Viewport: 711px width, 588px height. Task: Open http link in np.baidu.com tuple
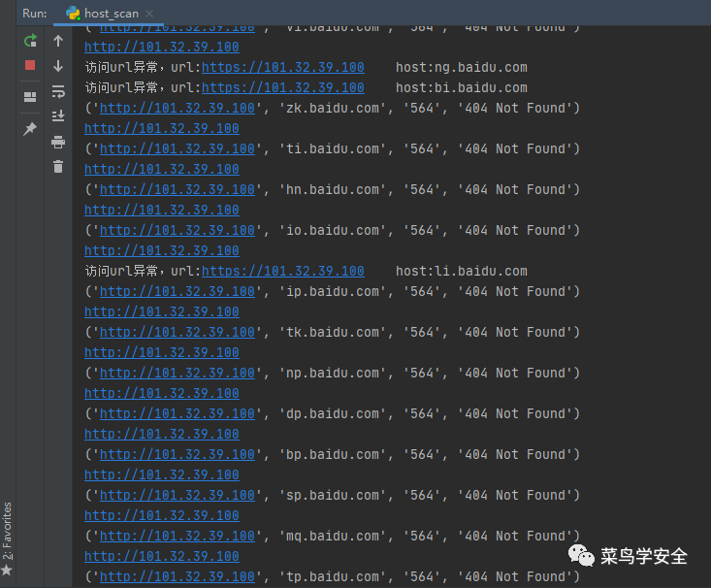tap(178, 374)
